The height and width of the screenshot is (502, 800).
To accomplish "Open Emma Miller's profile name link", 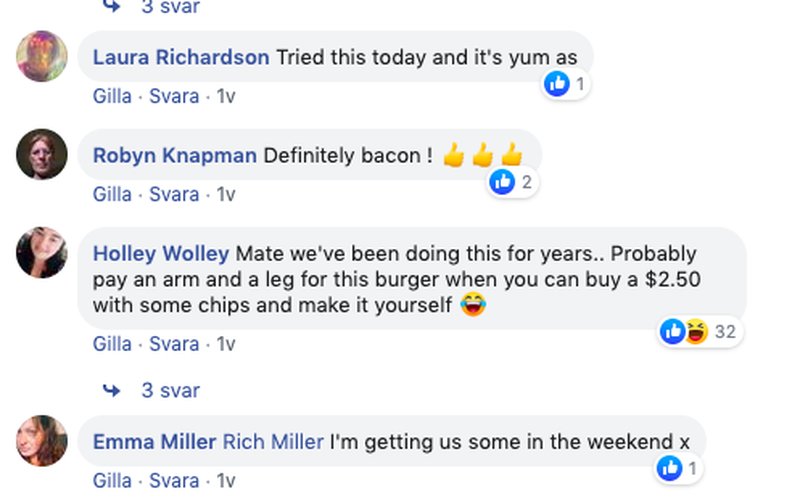I will 154,441.
